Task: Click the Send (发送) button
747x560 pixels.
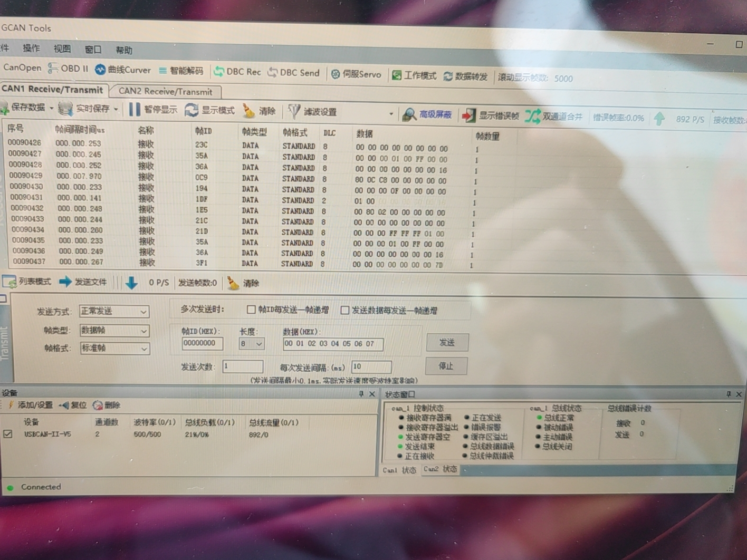Action: pos(447,343)
